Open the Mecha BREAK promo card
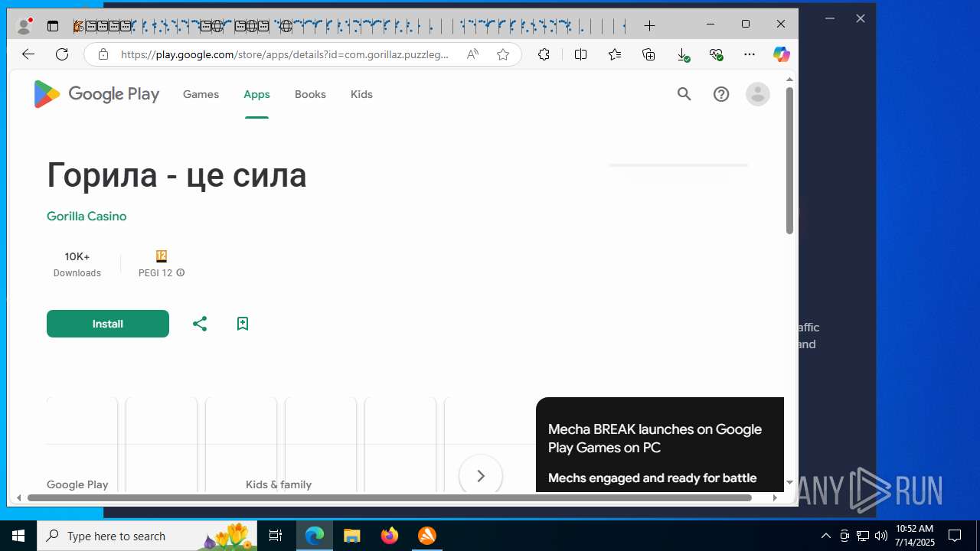Image resolution: width=980 pixels, height=551 pixels. (x=660, y=445)
